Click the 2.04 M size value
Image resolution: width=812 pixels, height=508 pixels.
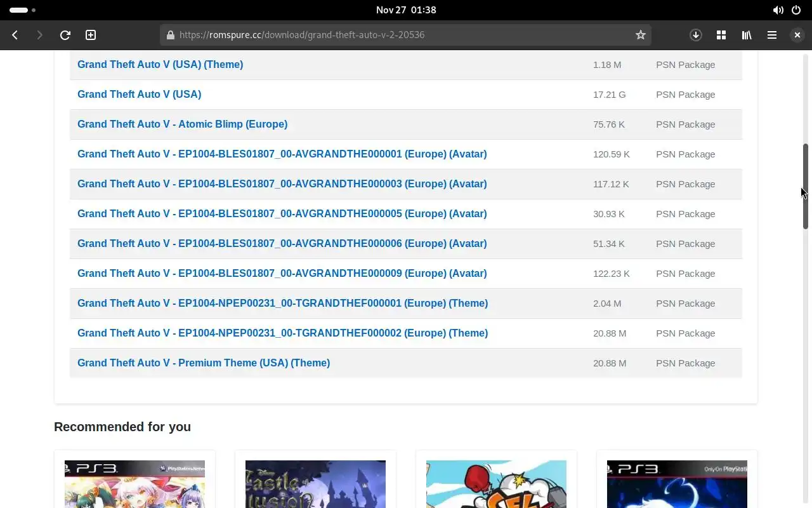click(607, 303)
